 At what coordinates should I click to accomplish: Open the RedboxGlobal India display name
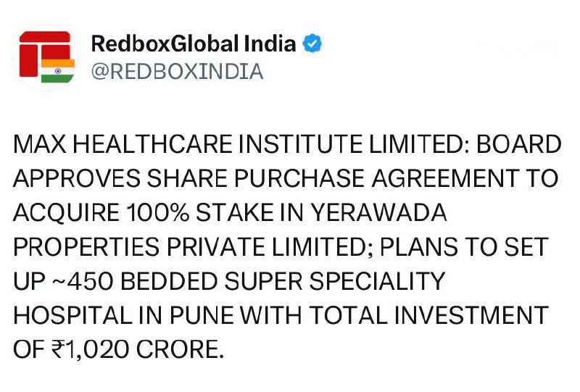[x=194, y=43]
